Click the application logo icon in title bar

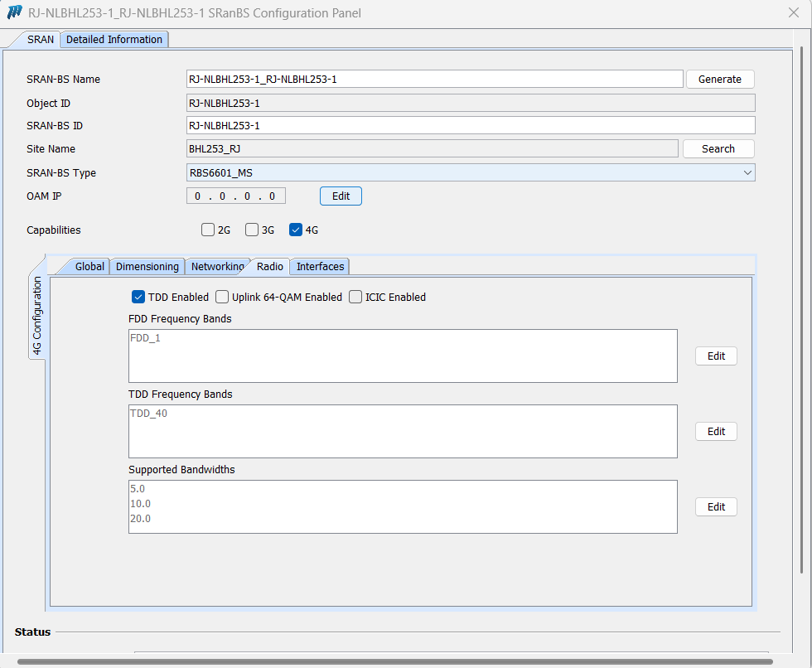tap(15, 13)
